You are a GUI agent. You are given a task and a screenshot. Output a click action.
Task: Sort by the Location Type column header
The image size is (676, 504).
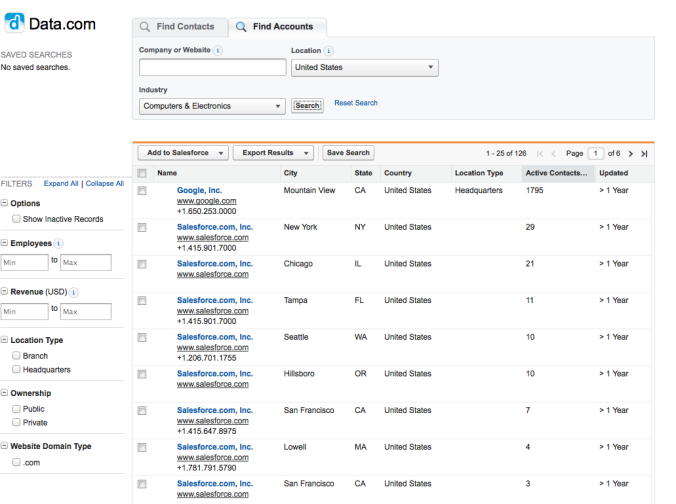coord(479,173)
